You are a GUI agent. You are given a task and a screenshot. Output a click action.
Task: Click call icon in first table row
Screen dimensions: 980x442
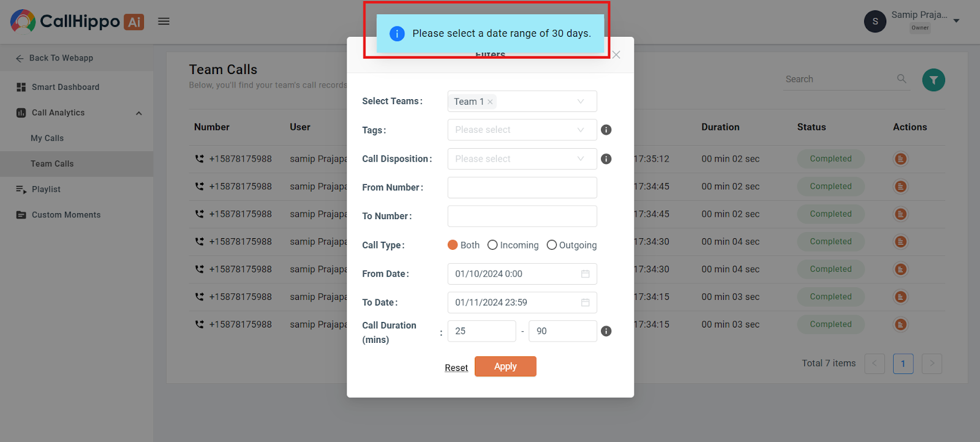(199, 159)
